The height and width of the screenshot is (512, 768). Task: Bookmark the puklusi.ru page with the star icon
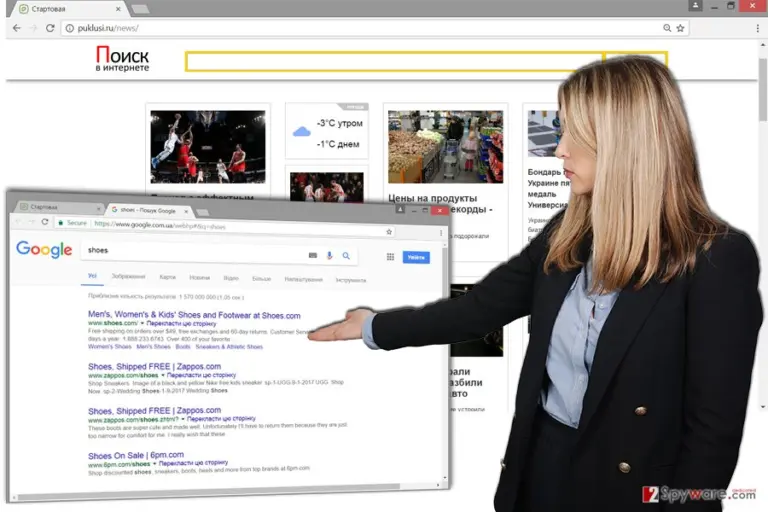[x=680, y=28]
